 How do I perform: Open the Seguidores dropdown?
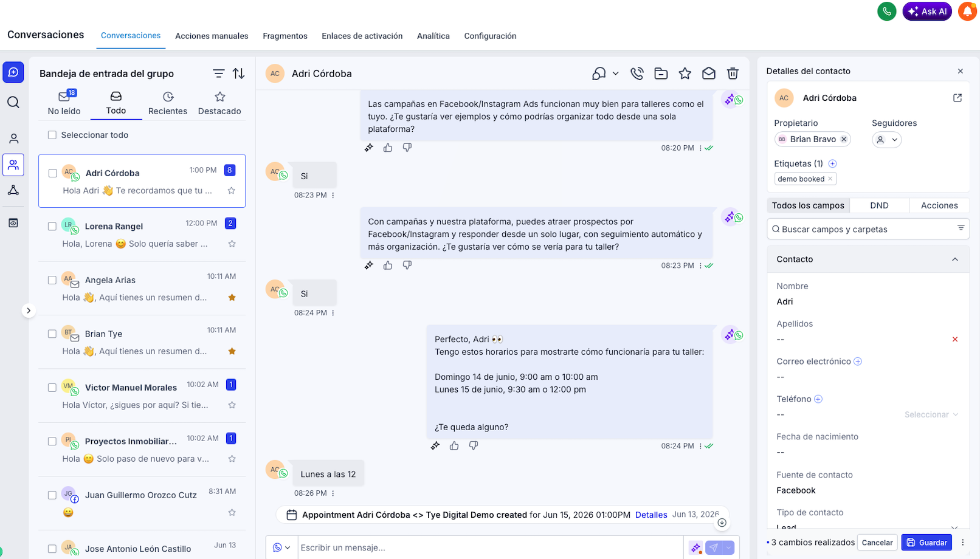tap(887, 140)
